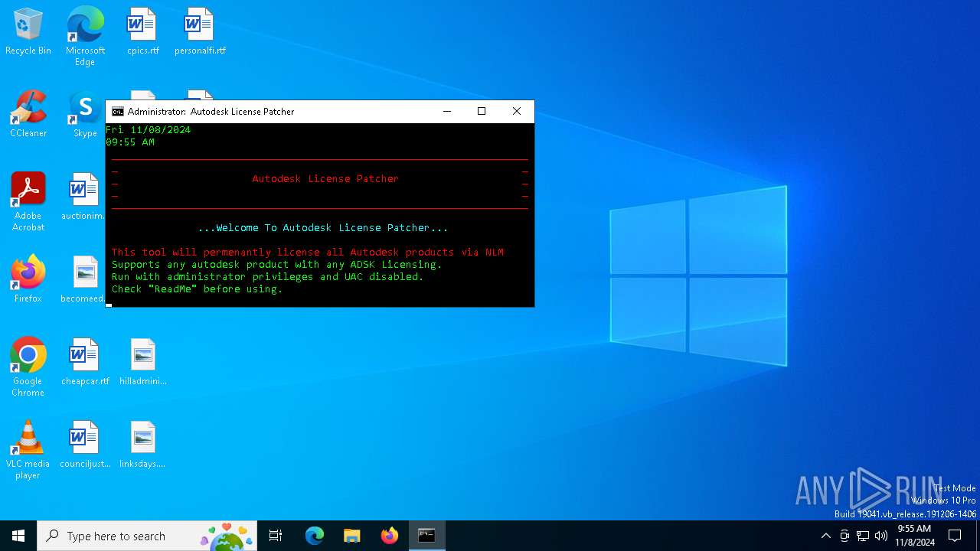
Task: Select the counciljust document icon
Action: tap(85, 445)
